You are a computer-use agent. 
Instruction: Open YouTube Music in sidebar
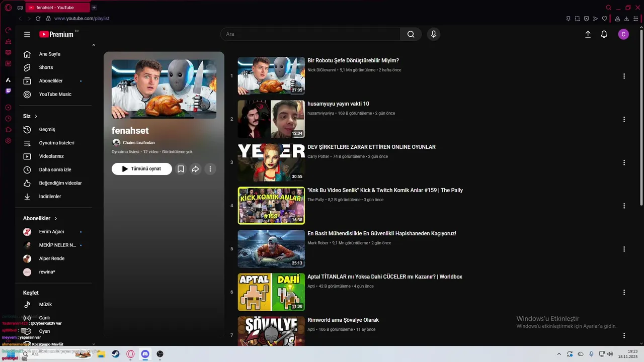click(x=55, y=94)
